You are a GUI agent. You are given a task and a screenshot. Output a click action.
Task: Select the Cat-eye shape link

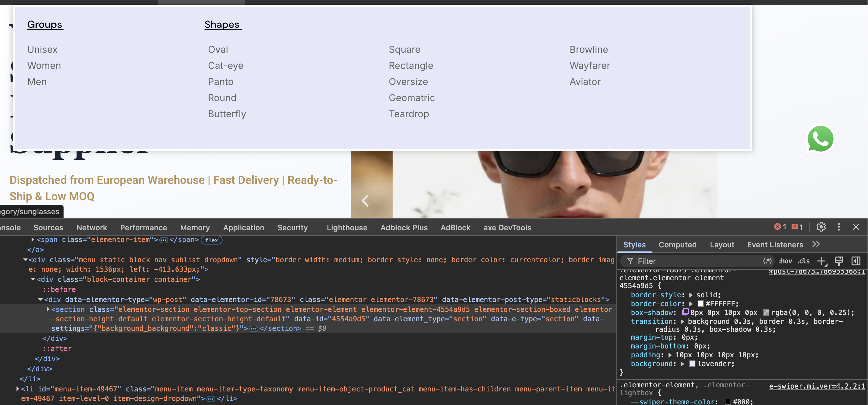pos(225,66)
